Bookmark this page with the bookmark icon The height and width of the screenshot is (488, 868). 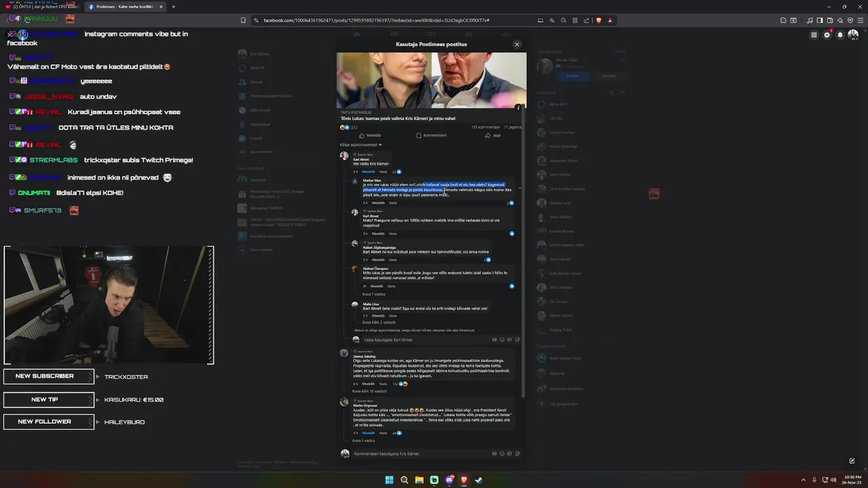coord(243,20)
